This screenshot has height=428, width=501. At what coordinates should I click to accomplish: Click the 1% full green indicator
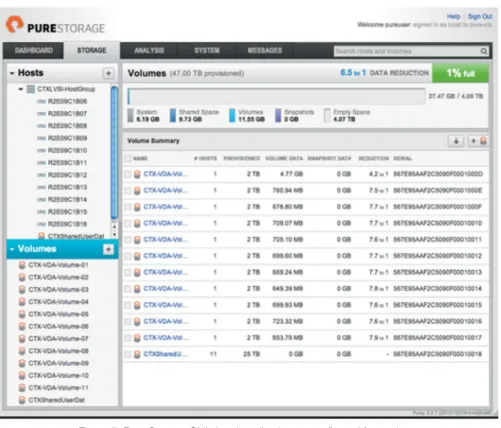(x=460, y=73)
